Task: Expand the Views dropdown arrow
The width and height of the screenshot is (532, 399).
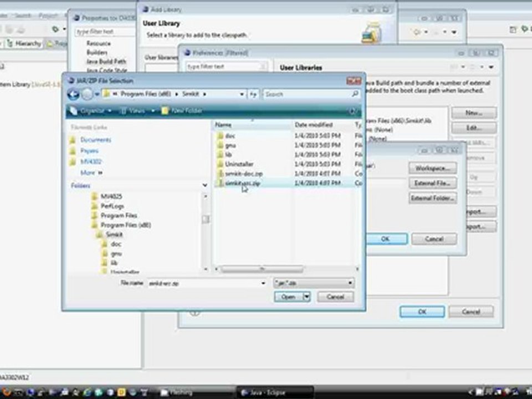Action: [153, 111]
